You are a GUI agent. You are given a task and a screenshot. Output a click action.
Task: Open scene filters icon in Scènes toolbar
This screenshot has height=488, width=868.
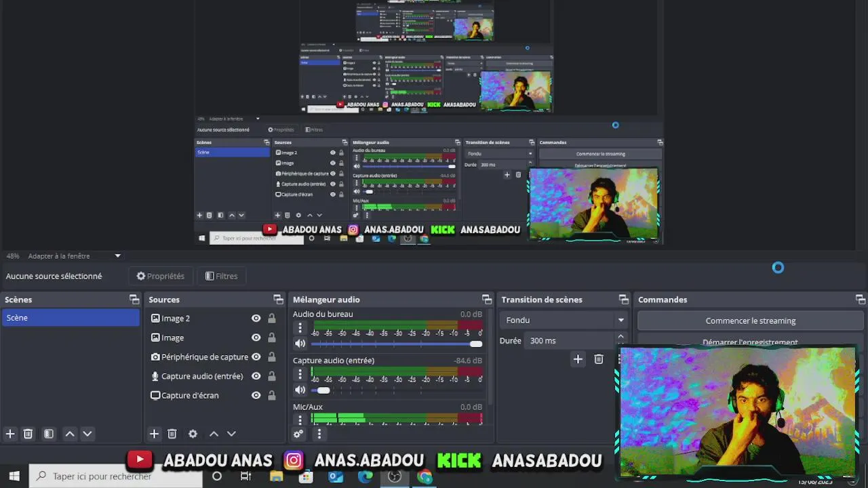(49, 434)
